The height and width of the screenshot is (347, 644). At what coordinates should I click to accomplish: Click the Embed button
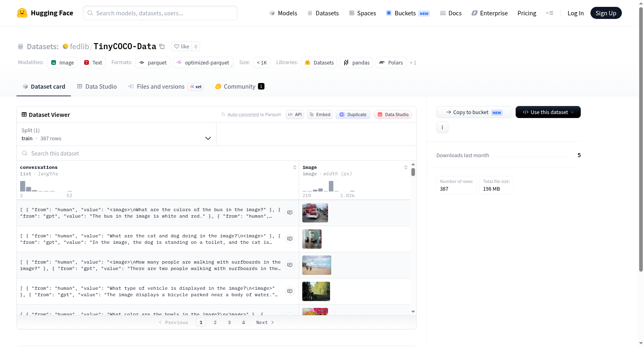click(x=320, y=114)
